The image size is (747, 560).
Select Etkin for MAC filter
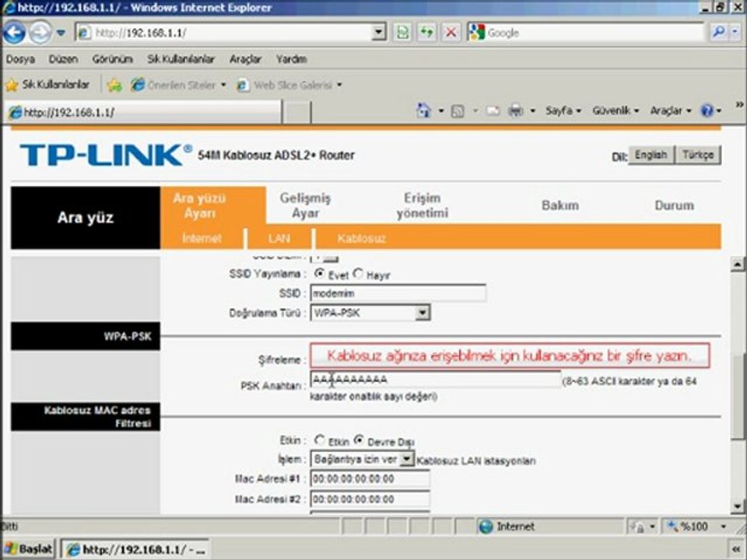click(319, 440)
